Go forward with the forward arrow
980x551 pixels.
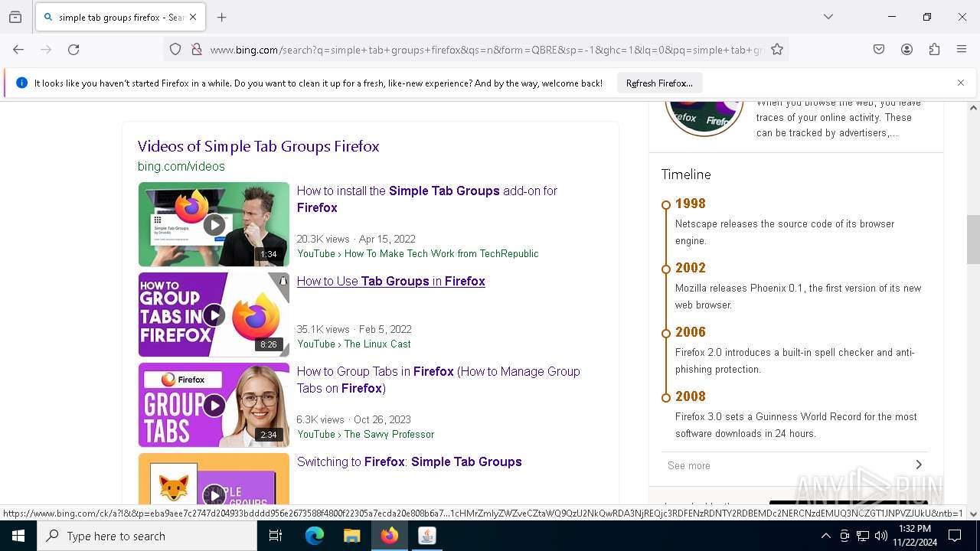[x=46, y=50]
